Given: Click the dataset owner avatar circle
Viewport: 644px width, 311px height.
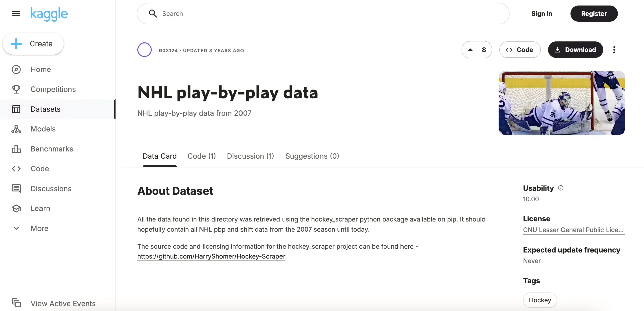Looking at the screenshot, I should (144, 50).
